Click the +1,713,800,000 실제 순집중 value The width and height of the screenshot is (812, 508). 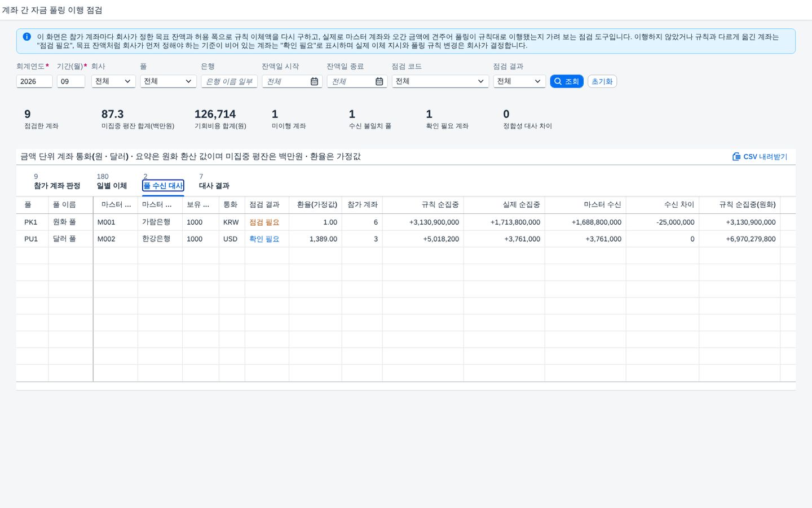coord(515,222)
